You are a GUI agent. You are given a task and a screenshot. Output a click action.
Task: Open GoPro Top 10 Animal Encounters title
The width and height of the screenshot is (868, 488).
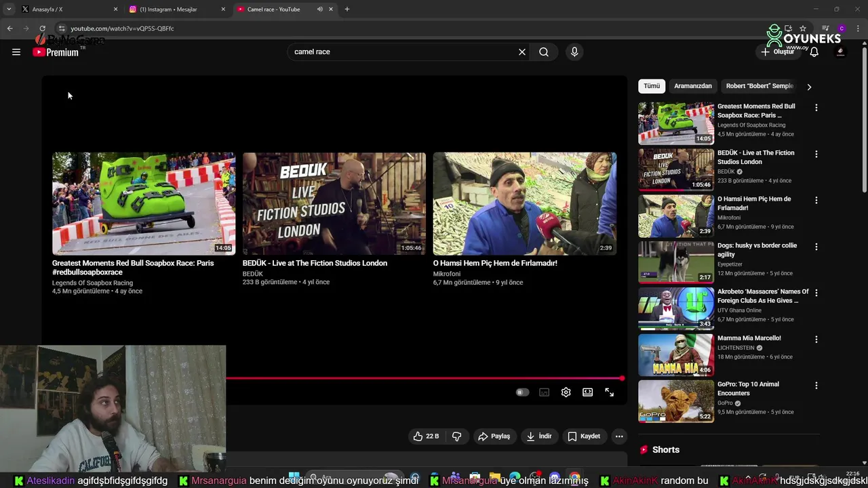[748, 388]
